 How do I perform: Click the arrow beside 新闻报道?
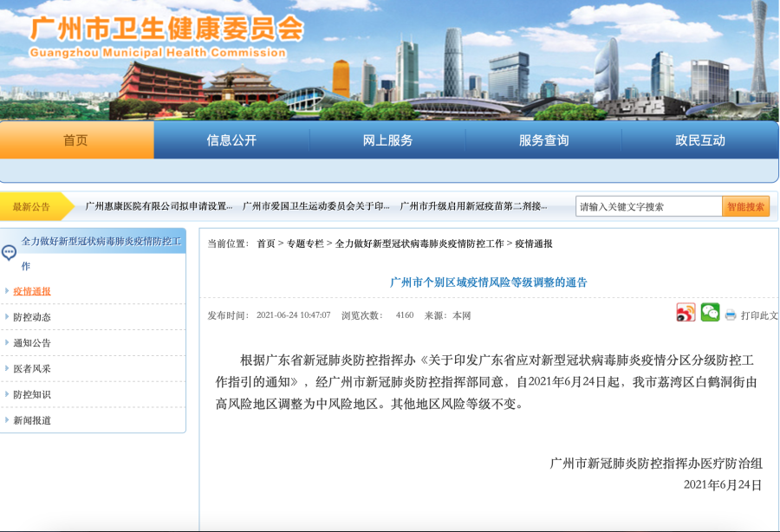(8, 421)
